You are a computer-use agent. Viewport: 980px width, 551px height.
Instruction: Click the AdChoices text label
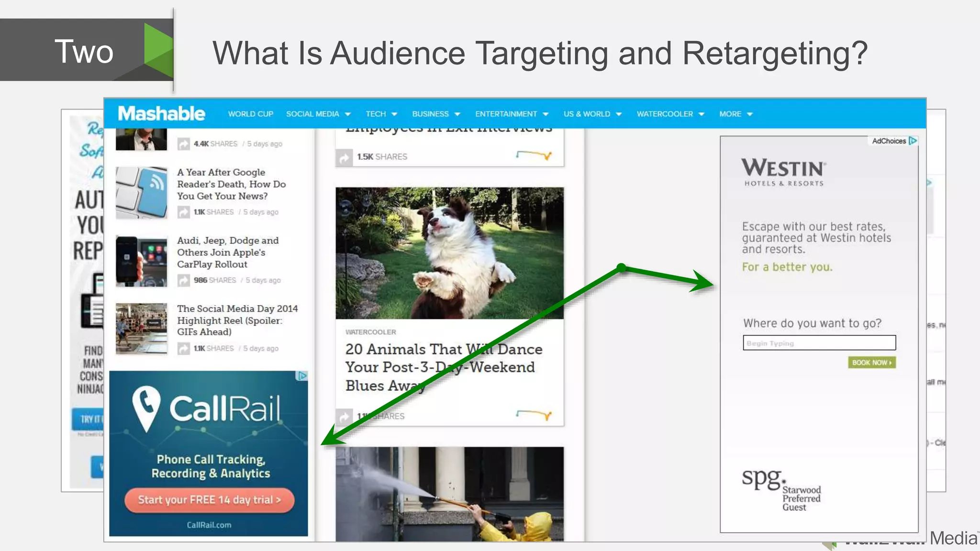pyautogui.click(x=889, y=141)
